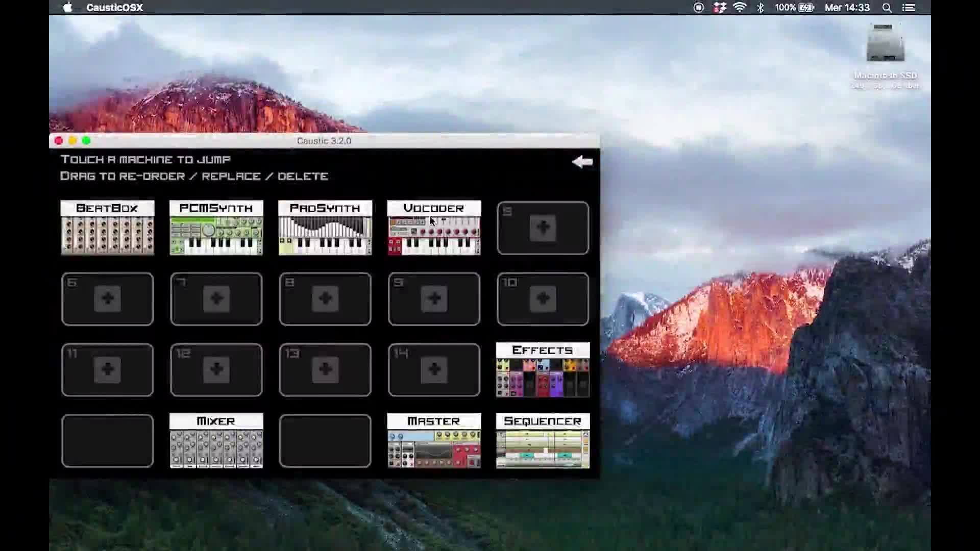Click the screen recording status icon
The image size is (980, 551).
[699, 8]
